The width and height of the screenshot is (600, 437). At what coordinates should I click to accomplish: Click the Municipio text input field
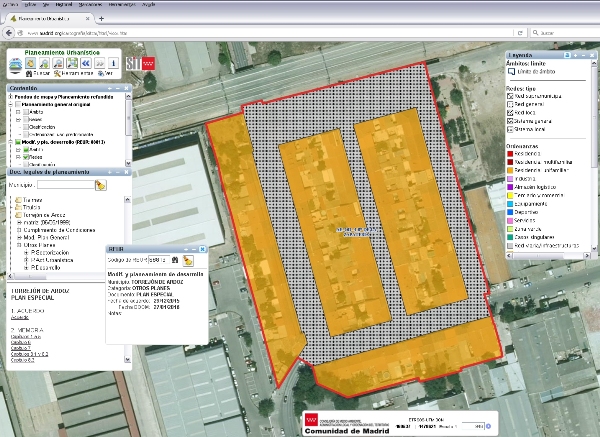(65, 185)
